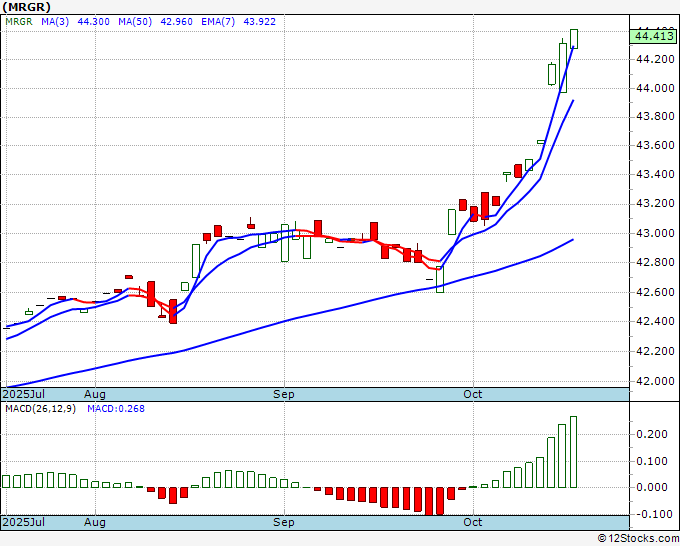Click the Oct label on MACD axis
The height and width of the screenshot is (546, 680).
click(x=473, y=522)
